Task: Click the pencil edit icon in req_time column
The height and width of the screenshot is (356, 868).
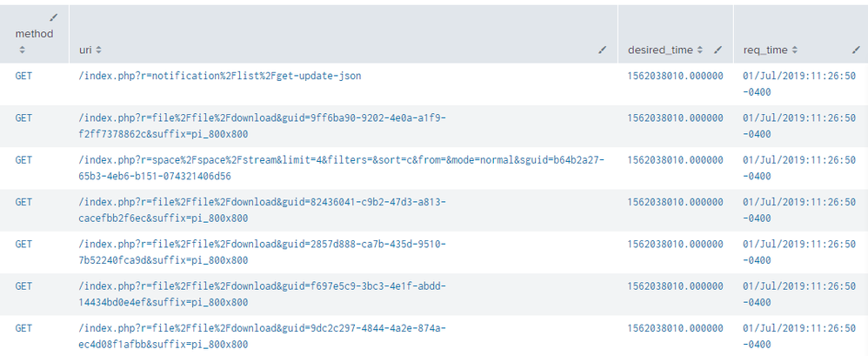Action: coord(855,50)
